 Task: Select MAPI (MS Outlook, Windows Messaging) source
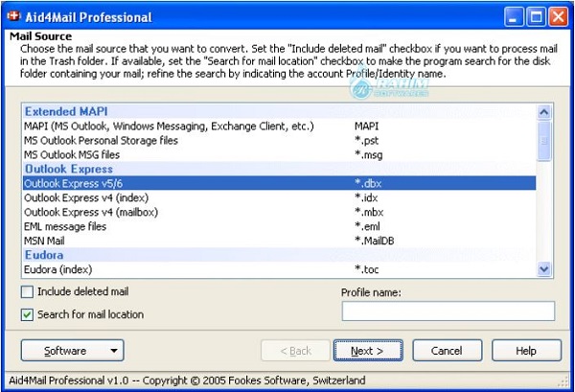click(280, 127)
